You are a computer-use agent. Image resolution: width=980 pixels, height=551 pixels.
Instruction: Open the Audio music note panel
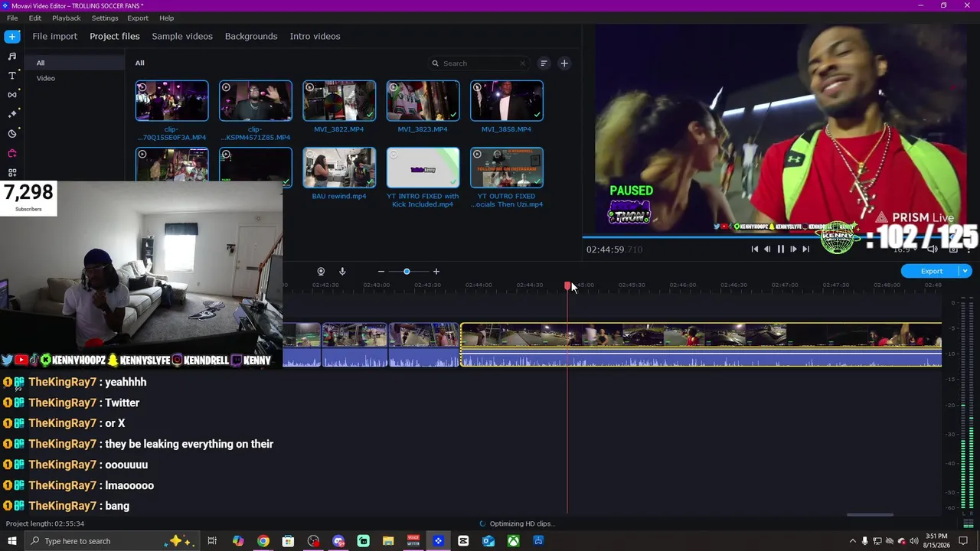pos(12,56)
